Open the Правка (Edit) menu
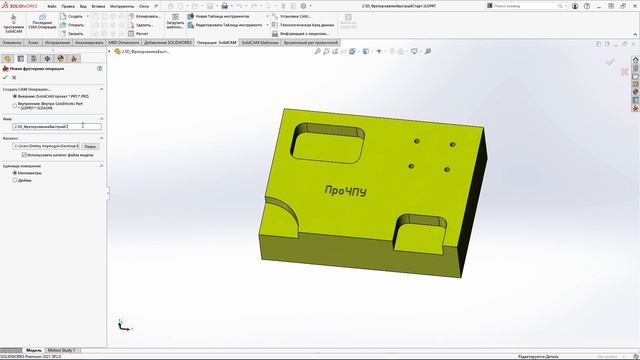This screenshot has width=640, height=360. 68,7
